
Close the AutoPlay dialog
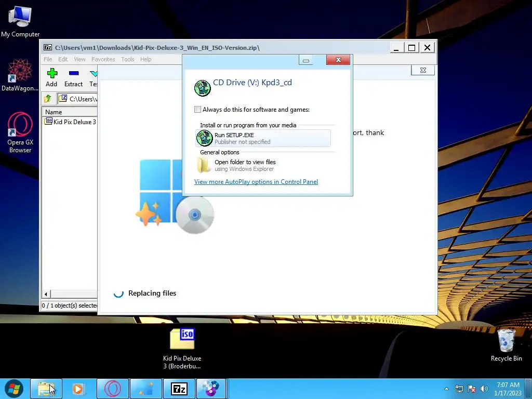tap(338, 60)
